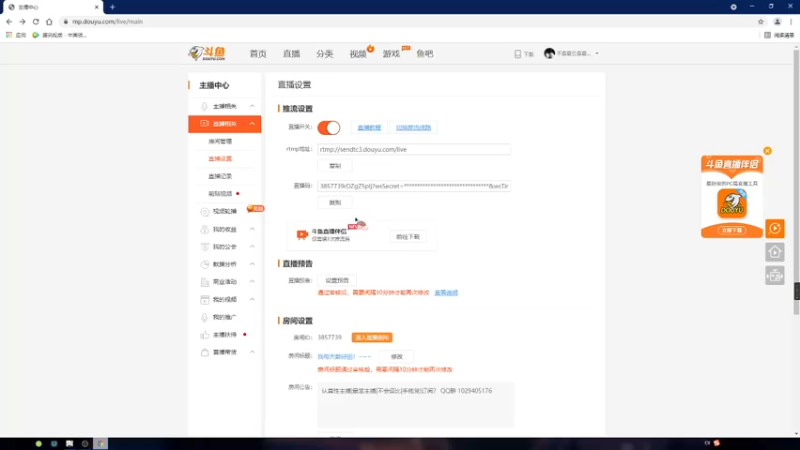Expand the 数据分析 sidebar chevron

[x=252, y=264]
